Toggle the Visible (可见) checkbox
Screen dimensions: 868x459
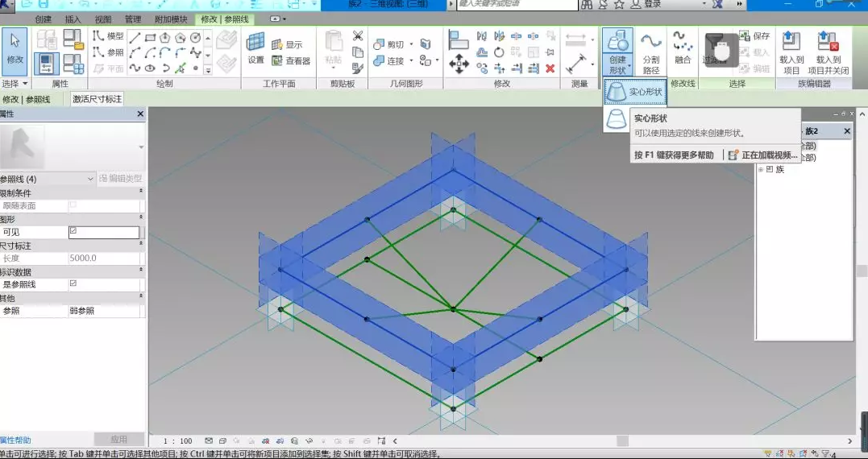click(73, 232)
